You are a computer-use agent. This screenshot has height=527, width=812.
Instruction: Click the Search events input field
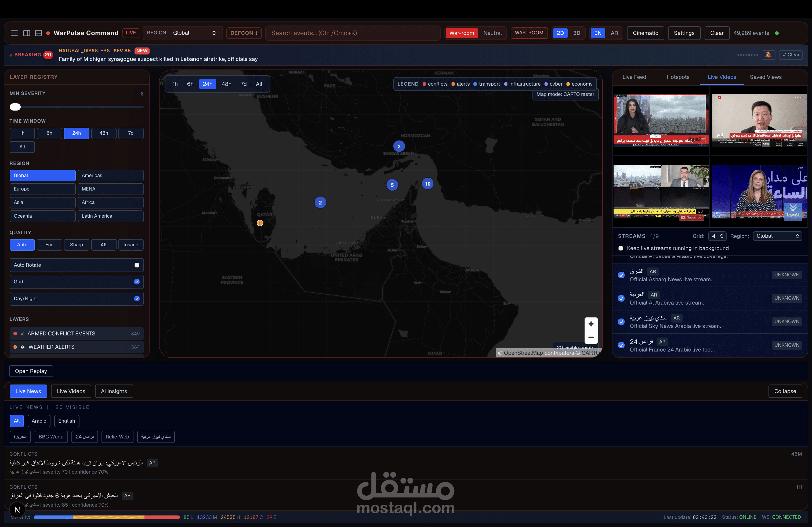click(353, 33)
